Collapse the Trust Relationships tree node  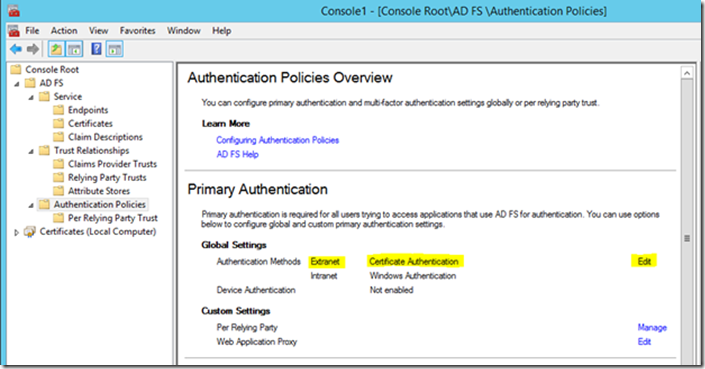point(31,151)
